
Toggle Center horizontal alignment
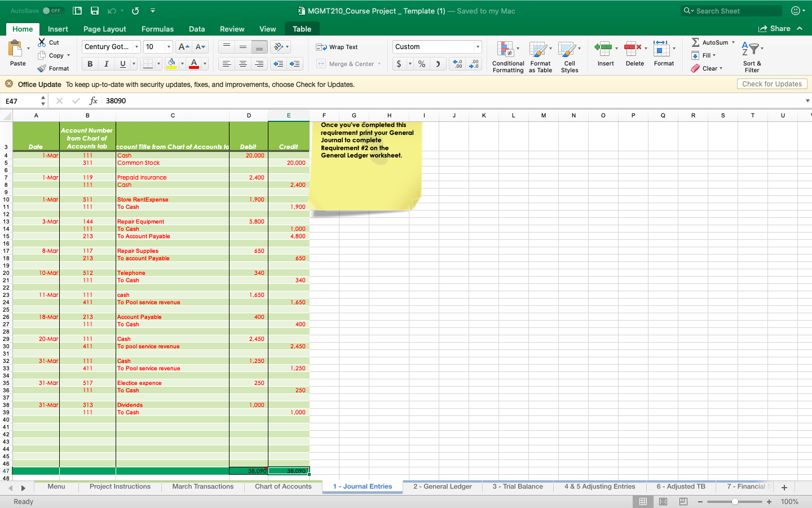pos(243,64)
